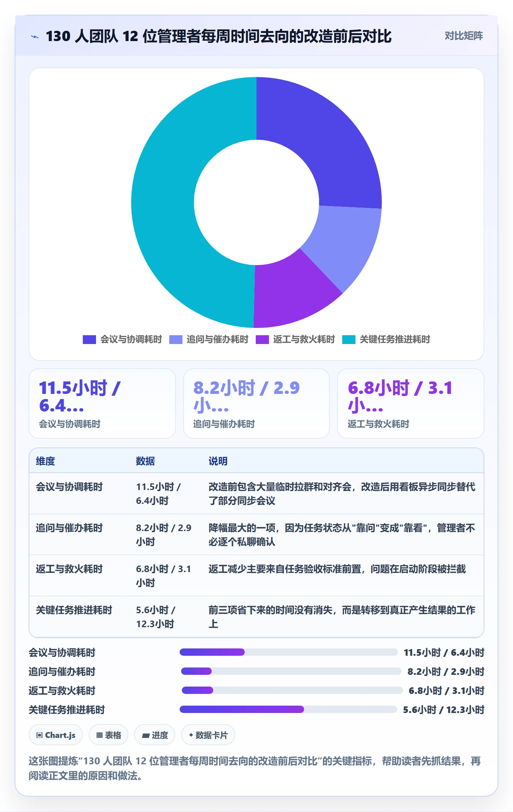Toggle the 关键任务推进耗时 legend swatch

point(349,340)
